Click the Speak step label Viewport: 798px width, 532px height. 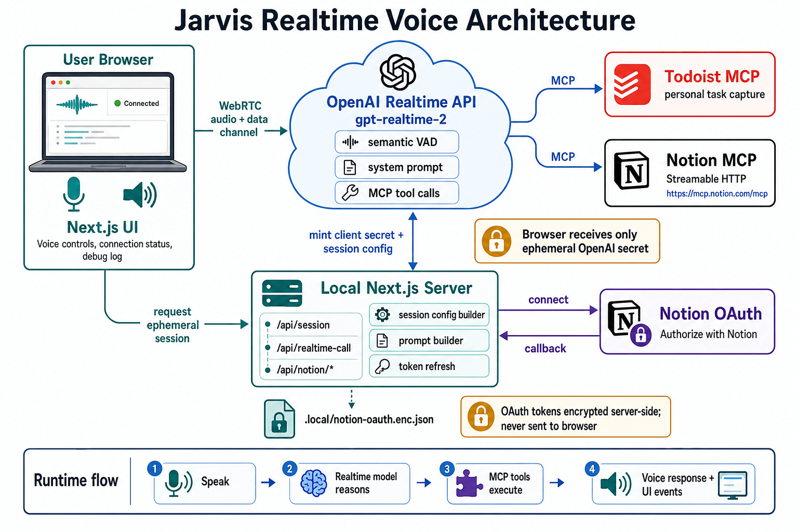215,482
